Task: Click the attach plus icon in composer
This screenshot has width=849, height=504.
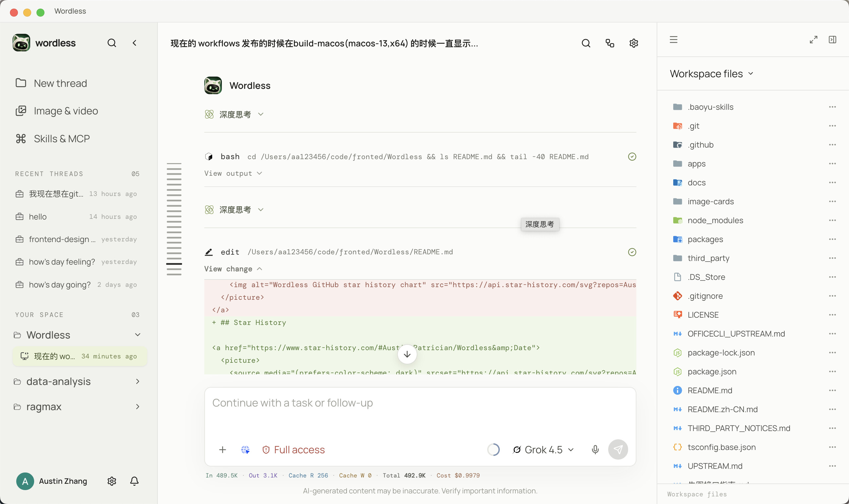Action: [x=223, y=450]
